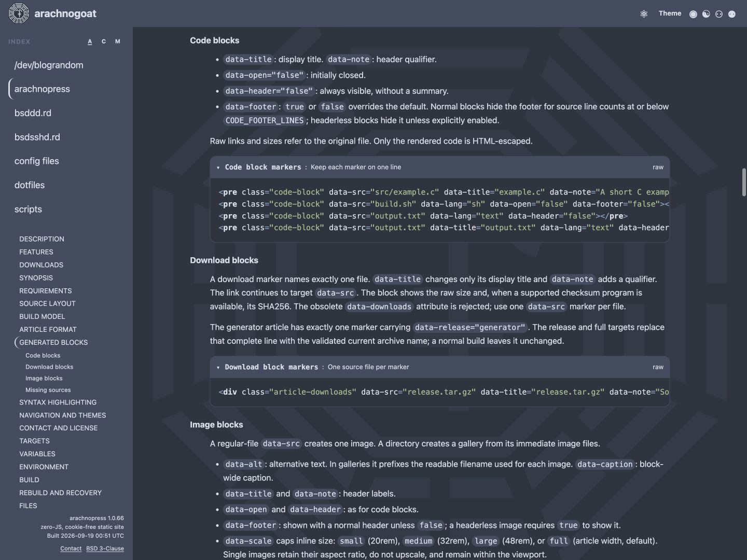Image resolution: width=747 pixels, height=560 pixels.
Task: Jump to the NAVIGATION AND THEMES section
Action: 62,415
